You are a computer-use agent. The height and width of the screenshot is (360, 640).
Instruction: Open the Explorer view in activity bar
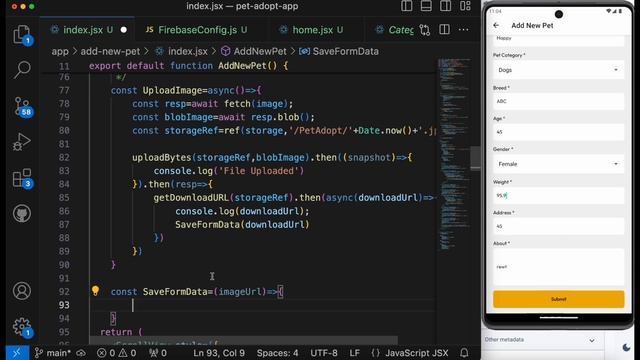22,34
